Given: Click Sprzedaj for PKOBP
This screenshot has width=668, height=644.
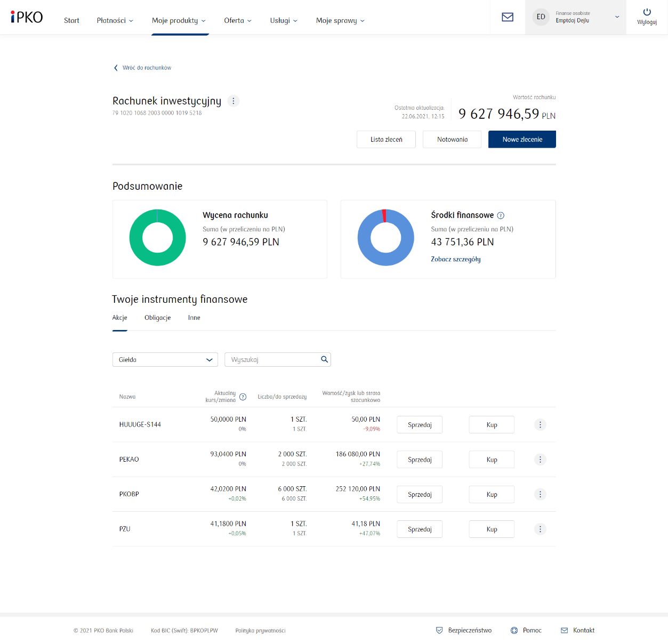Looking at the screenshot, I should (x=420, y=494).
